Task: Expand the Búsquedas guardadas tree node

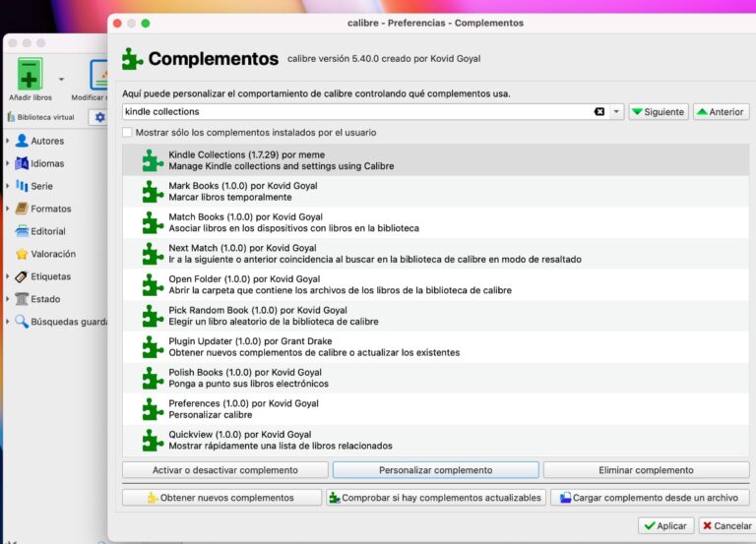Action: click(x=8, y=322)
